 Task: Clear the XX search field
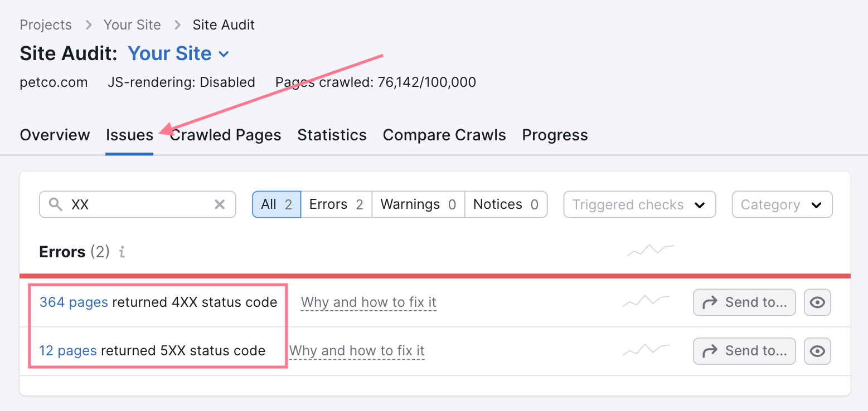click(220, 204)
